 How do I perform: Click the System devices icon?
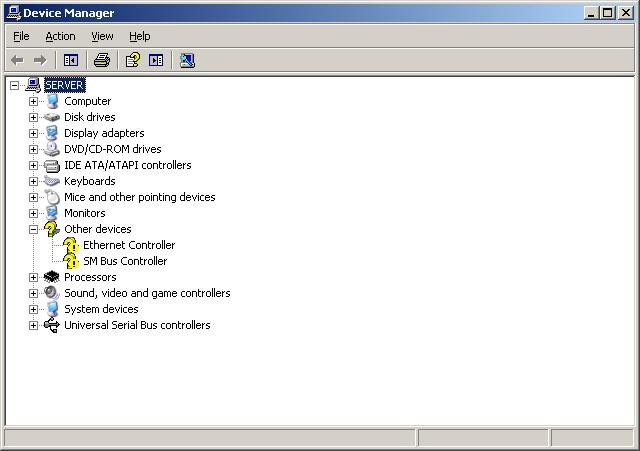(52, 309)
